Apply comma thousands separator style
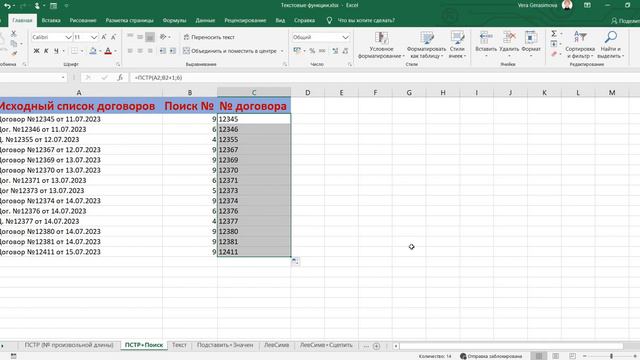 point(322,51)
